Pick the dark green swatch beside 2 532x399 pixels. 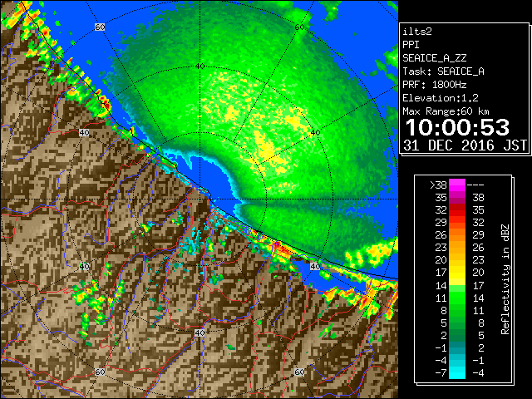tap(457, 335)
